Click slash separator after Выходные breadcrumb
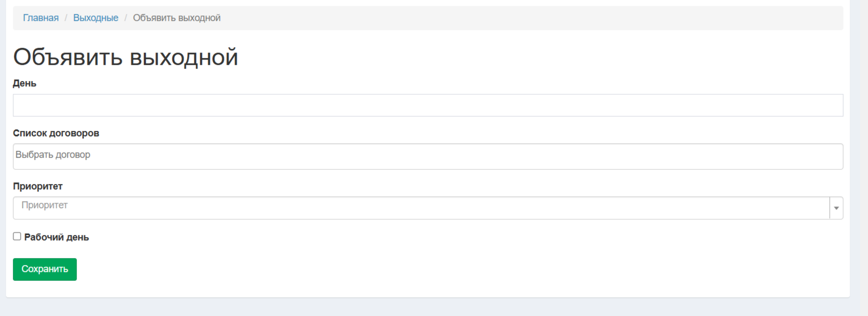868x316 pixels. pyautogui.click(x=125, y=18)
